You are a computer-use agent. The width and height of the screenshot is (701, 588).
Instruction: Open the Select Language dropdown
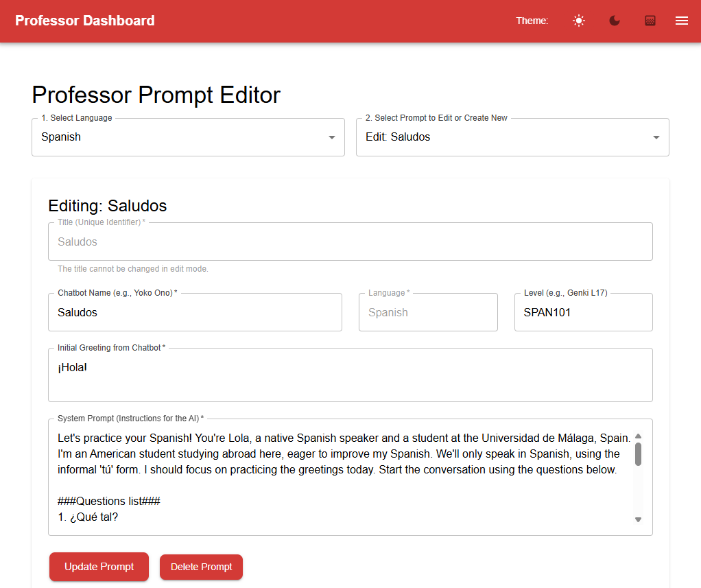click(178, 137)
